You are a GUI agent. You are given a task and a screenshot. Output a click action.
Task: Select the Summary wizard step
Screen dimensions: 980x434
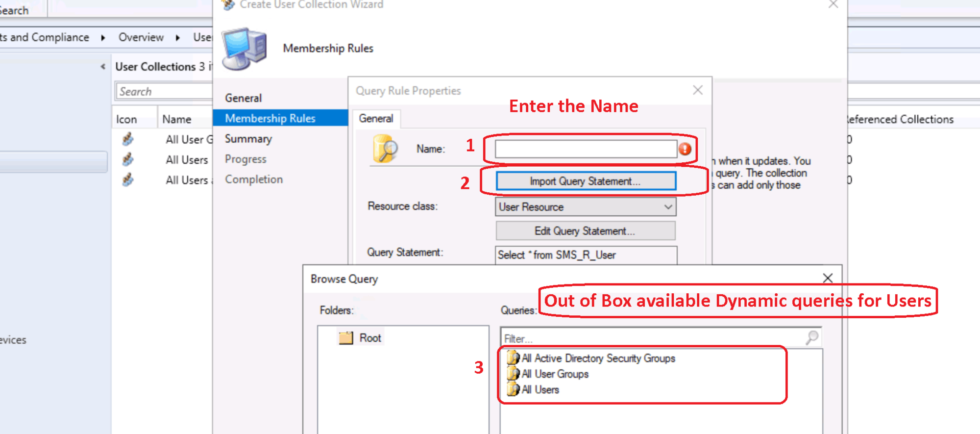click(x=248, y=139)
